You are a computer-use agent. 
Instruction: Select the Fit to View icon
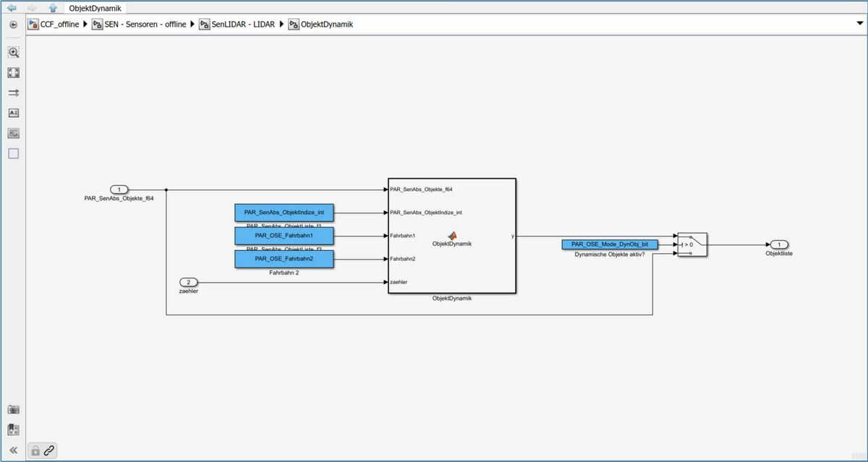pos(13,73)
